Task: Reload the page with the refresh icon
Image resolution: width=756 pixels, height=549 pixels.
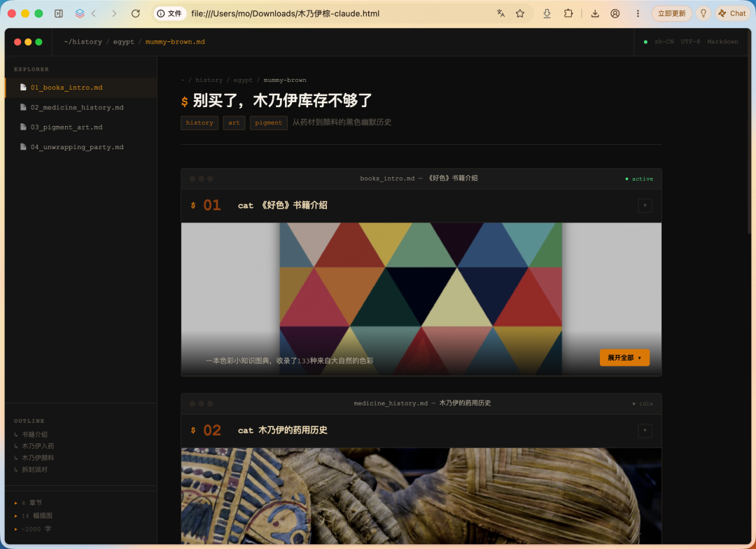Action: (x=136, y=13)
